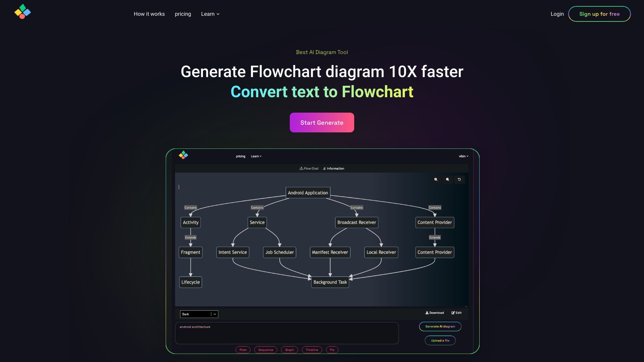Open the Dark theme dropdown selector
The height and width of the screenshot is (362, 644).
click(199, 314)
